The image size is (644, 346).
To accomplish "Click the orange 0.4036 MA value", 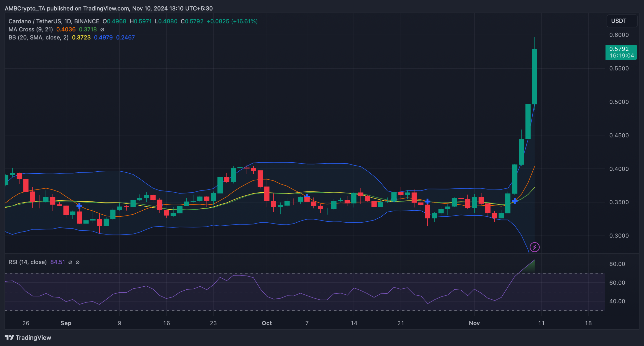I will (66, 29).
